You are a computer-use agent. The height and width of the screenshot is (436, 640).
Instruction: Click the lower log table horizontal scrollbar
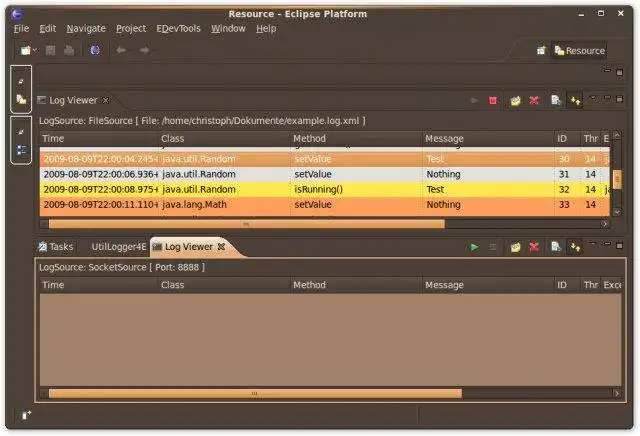pyautogui.click(x=255, y=394)
